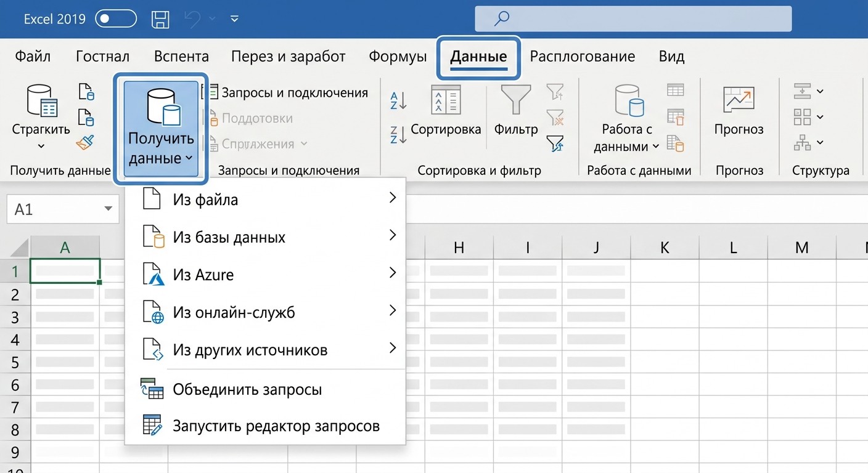This screenshot has height=473, width=868.
Task: Open Работа с данными dropdown
Action: (x=627, y=119)
